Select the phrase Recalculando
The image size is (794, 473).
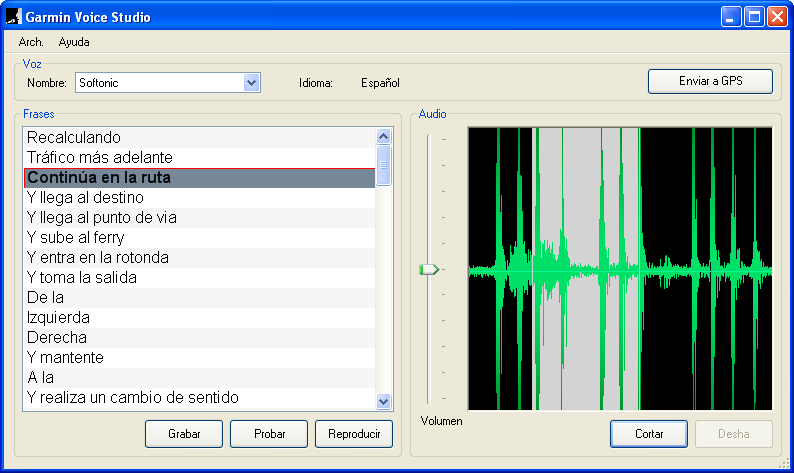click(x=199, y=138)
